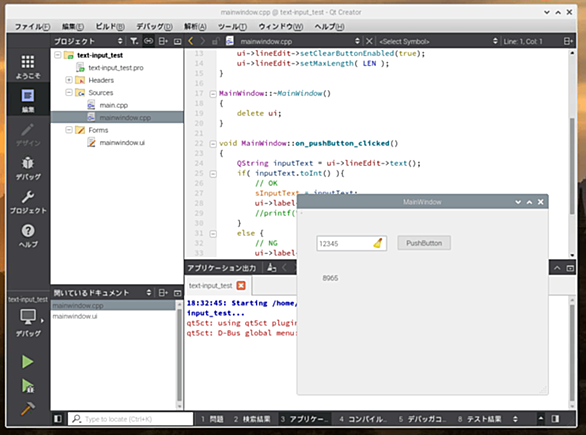Switch to コンパイル output pane tab
586x435 pixels.
(363, 419)
